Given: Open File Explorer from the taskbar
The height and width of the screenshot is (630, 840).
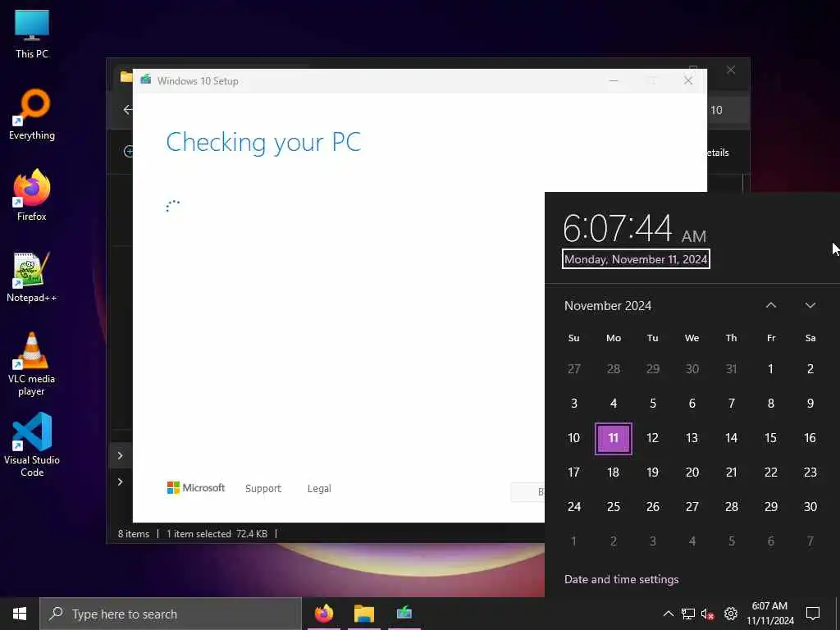Looking at the screenshot, I should [x=363, y=614].
